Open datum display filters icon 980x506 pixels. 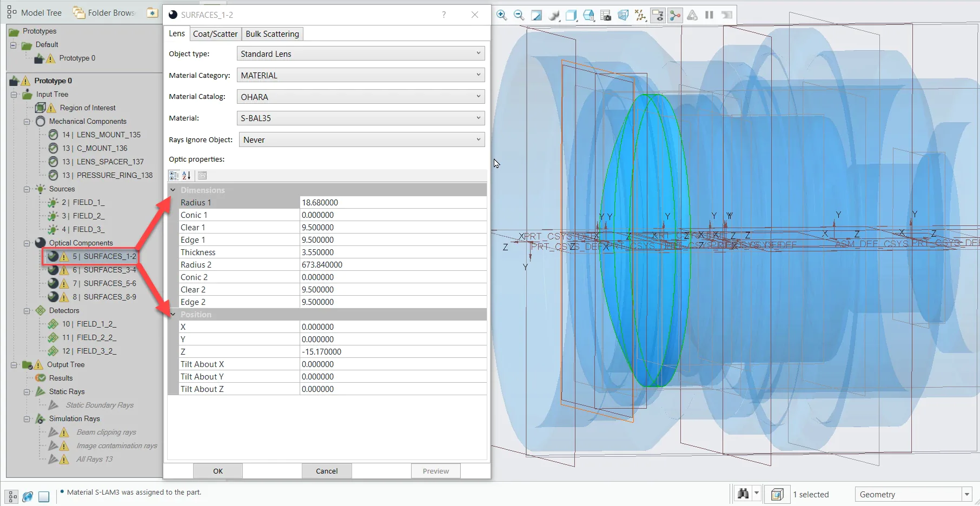pyautogui.click(x=640, y=15)
